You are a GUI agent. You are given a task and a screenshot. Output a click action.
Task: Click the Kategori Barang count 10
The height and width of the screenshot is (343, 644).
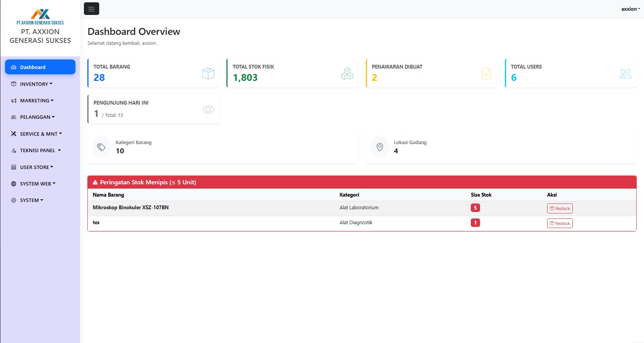pos(120,151)
